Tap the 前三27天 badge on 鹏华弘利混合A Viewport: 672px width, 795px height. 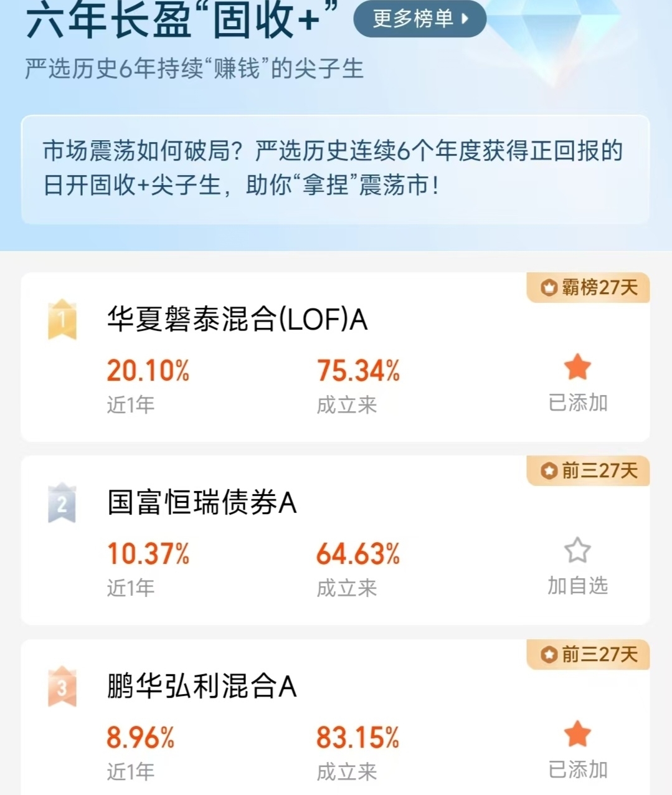pyautogui.click(x=589, y=654)
